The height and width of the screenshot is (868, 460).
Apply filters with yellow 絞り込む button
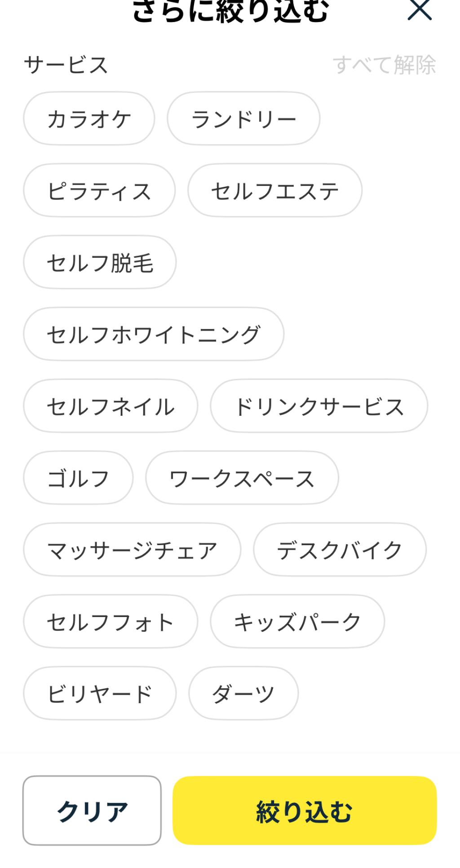tap(305, 811)
